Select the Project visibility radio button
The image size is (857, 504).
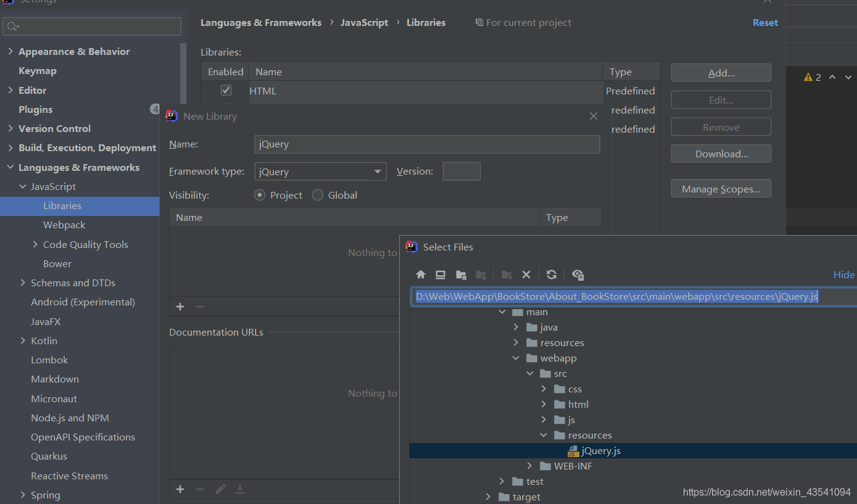[x=260, y=195]
